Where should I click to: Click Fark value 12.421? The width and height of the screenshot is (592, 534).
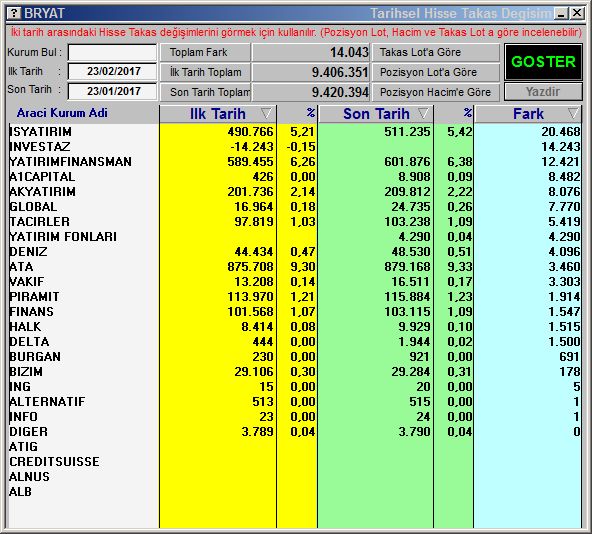[561, 162]
